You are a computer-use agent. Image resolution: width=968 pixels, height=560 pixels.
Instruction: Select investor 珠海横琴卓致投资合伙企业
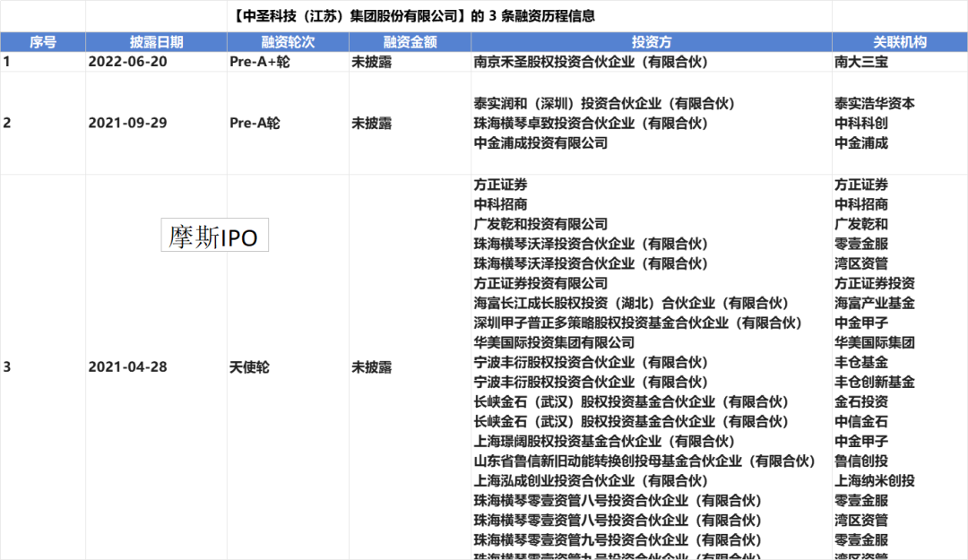[591, 123]
